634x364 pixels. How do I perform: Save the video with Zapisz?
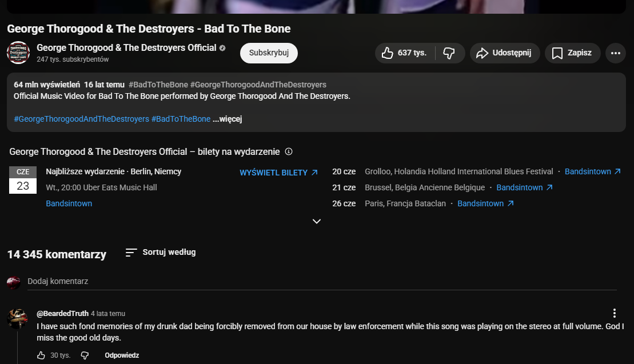point(572,53)
